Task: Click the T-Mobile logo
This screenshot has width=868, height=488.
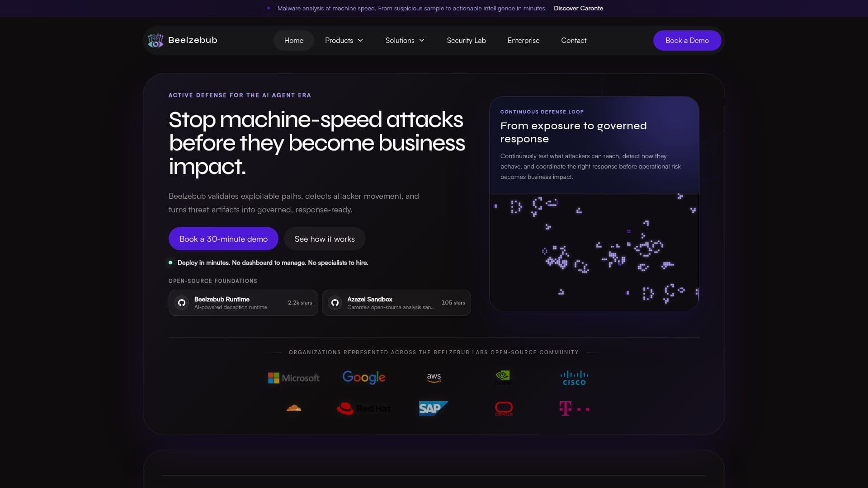Action: 574,408
